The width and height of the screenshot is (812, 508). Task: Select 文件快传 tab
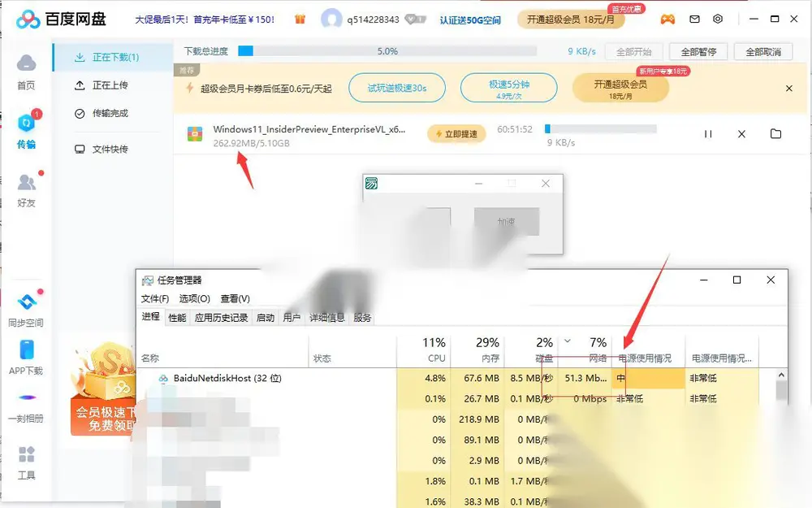(x=101, y=150)
